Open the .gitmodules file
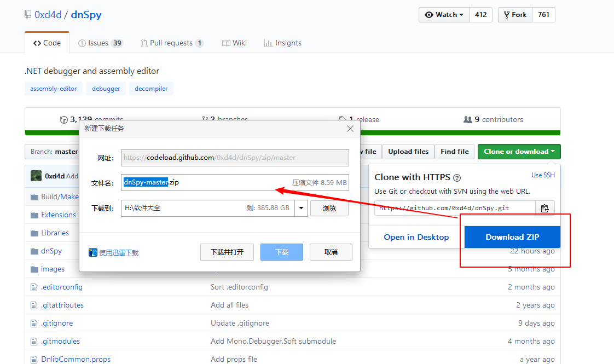 tap(60, 341)
